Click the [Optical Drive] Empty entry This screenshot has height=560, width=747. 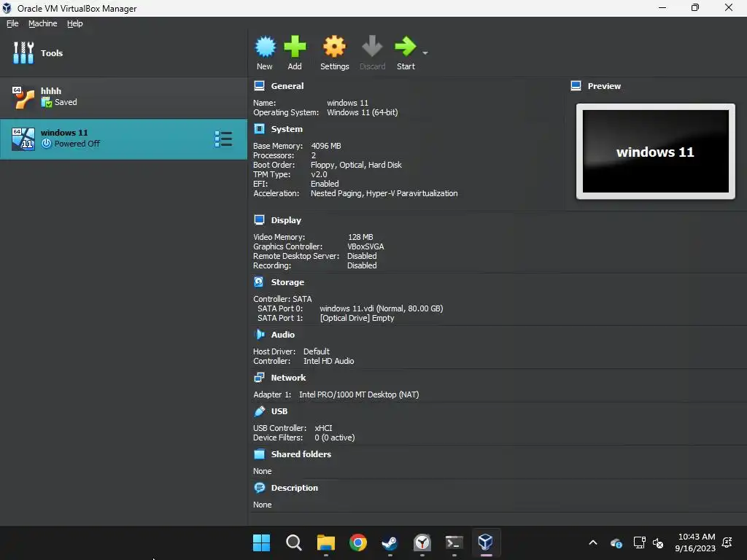(x=357, y=318)
